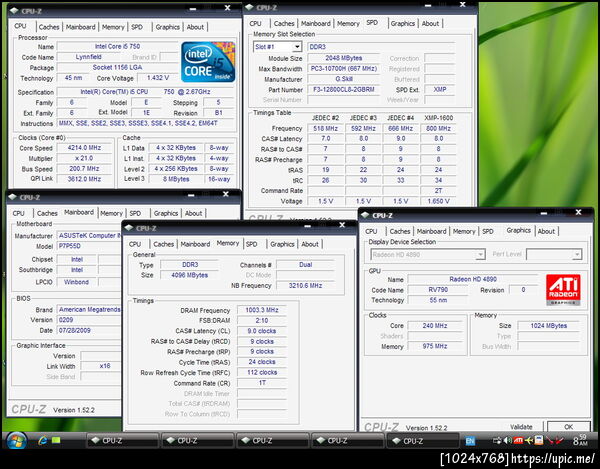Click the NB Frequency value 3210.6 MHz
This screenshot has height=469, width=600.
click(305, 285)
